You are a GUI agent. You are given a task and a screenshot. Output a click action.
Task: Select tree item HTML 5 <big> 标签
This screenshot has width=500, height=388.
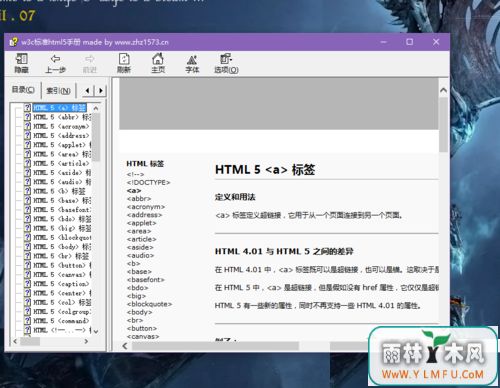pyautogui.click(x=62, y=228)
